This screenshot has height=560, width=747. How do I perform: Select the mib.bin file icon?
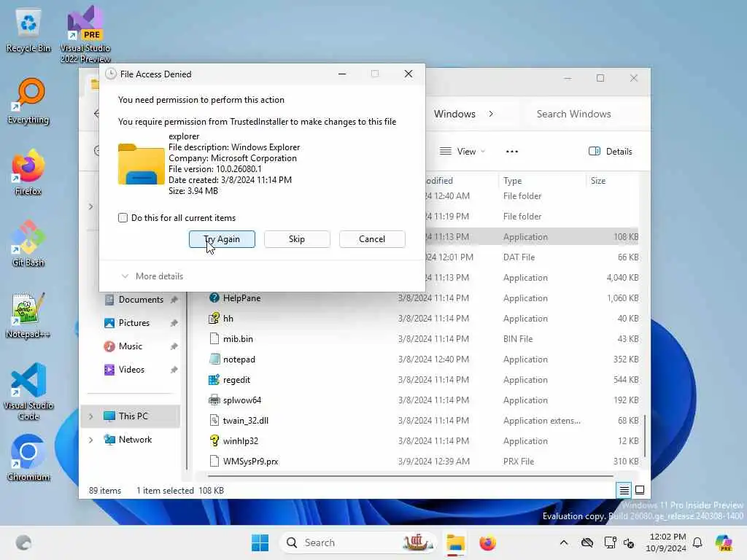click(x=214, y=338)
